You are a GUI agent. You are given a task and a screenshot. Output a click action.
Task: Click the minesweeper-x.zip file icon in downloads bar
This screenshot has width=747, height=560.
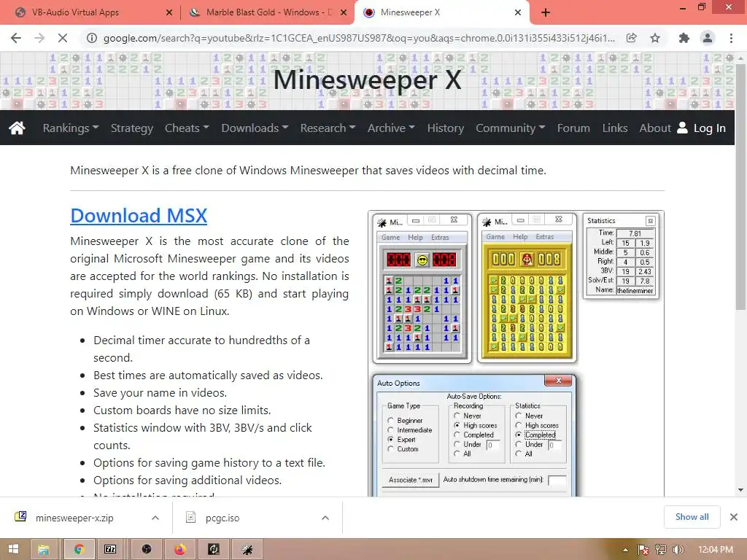point(20,517)
